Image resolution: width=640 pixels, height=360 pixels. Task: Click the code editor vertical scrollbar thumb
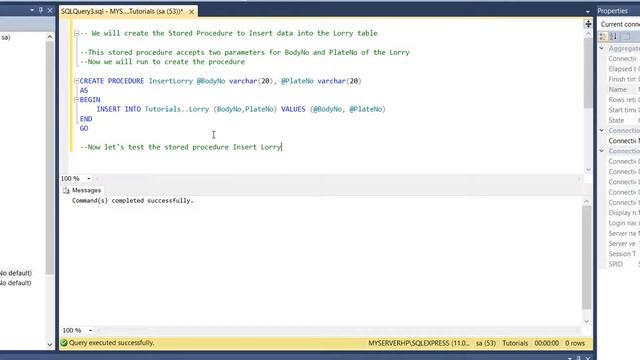(588, 73)
